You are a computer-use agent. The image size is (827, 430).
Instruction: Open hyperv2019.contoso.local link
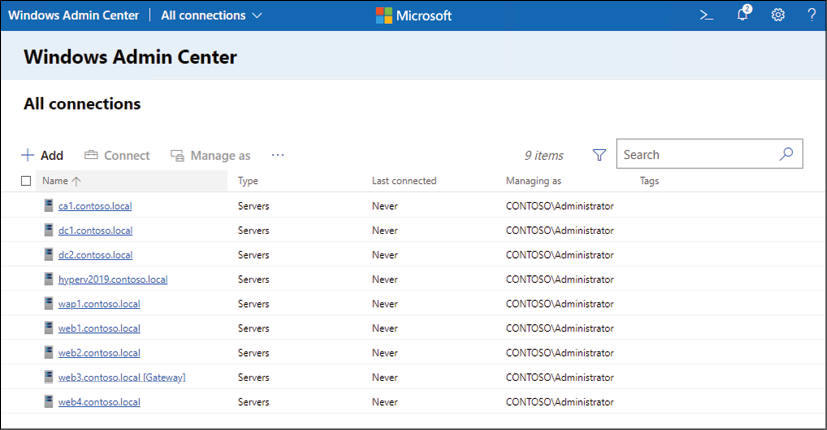click(113, 279)
